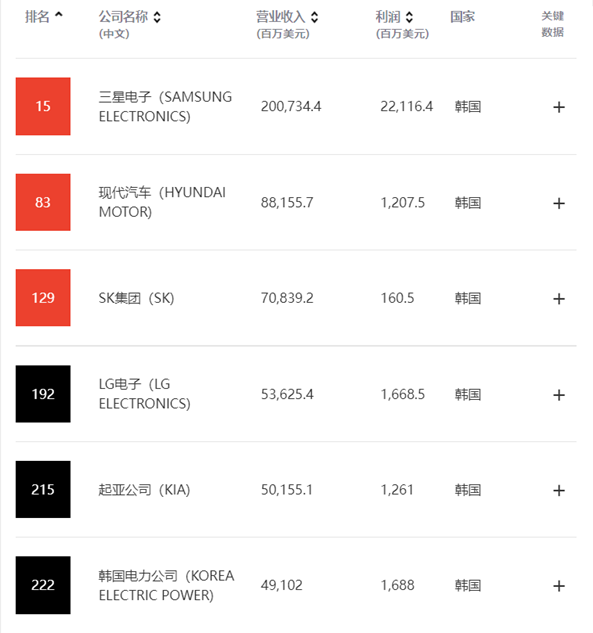Sort by ranking using 排名 arrow

(59, 15)
